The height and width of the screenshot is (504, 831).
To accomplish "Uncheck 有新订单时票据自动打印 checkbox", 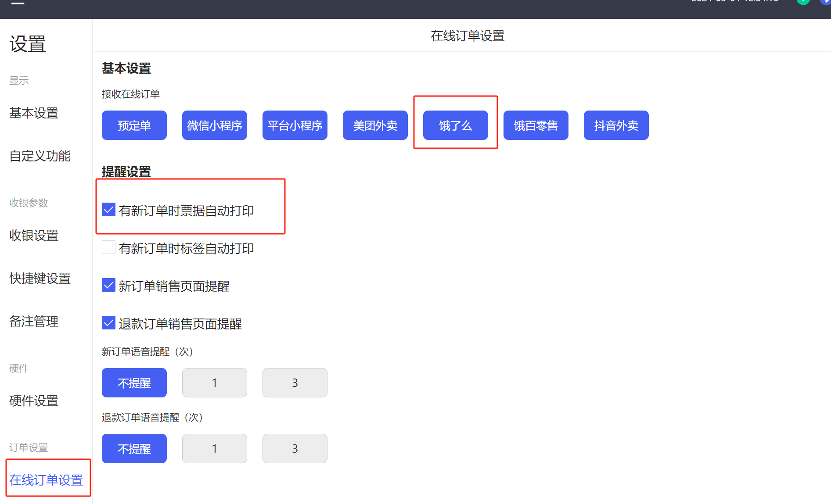I will pyautogui.click(x=108, y=210).
